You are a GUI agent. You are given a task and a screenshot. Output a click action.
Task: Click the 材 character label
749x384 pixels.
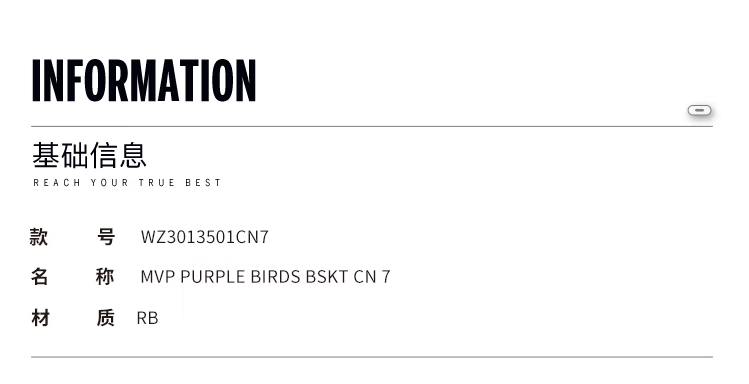pos(40,318)
